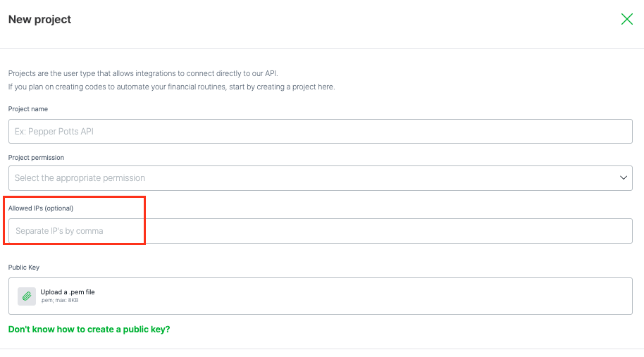Click the 'Allowed IPs (optional)' label
Image resolution: width=644 pixels, height=357 pixels.
coord(41,208)
